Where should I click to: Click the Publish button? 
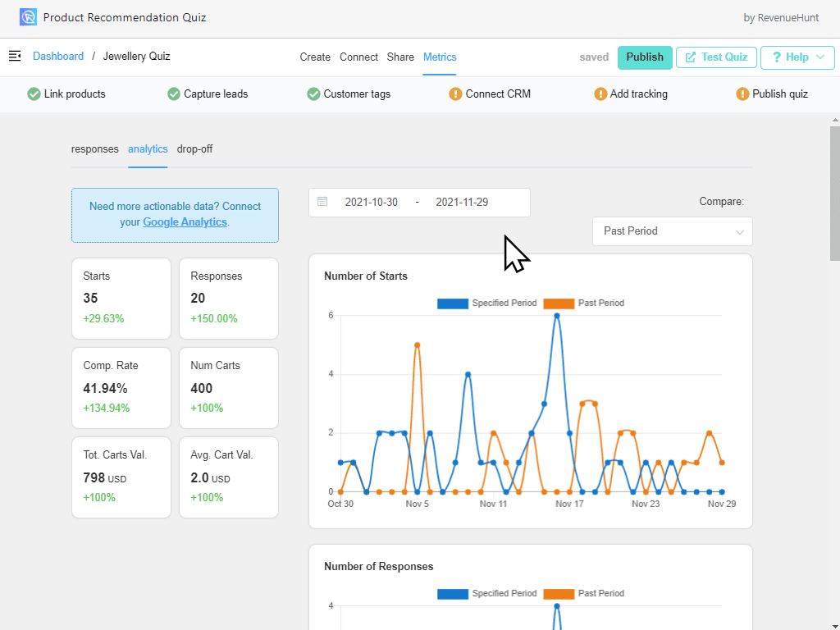pyautogui.click(x=645, y=57)
